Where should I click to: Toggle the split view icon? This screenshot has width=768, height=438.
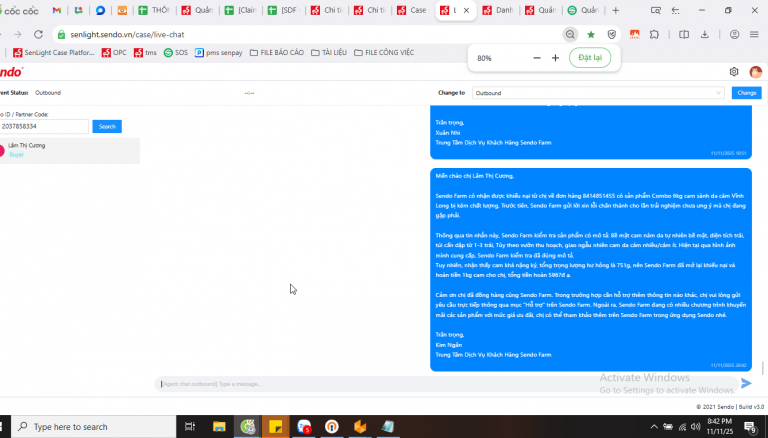click(x=684, y=34)
